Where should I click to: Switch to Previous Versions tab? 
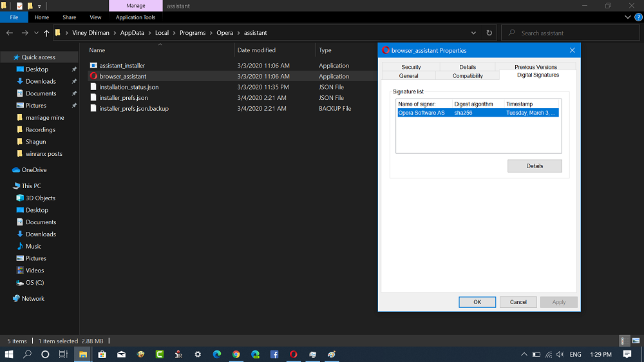pos(536,67)
